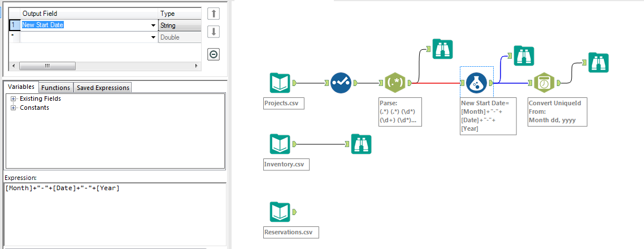Select the blue Select tool checkmark node
This screenshot has width=644, height=249.
click(341, 83)
